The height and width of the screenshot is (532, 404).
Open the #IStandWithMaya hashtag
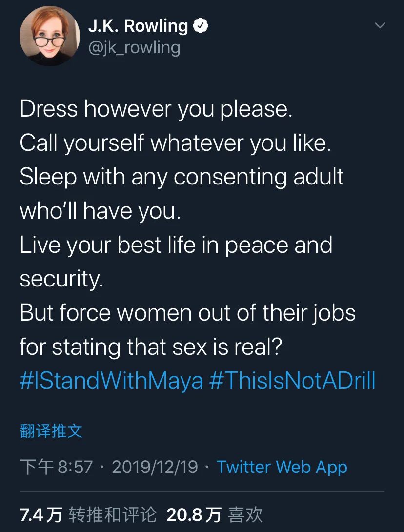pyautogui.click(x=111, y=381)
